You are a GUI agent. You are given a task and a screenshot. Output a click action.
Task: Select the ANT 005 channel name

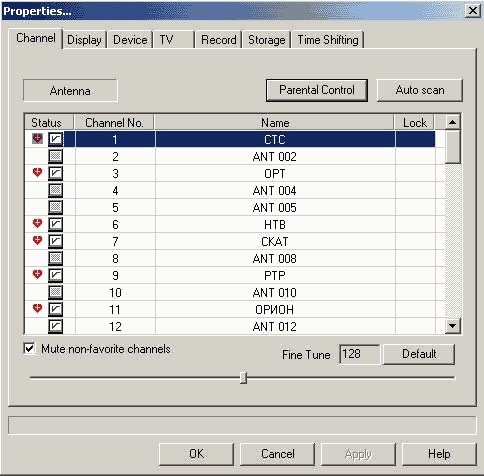(x=275, y=207)
